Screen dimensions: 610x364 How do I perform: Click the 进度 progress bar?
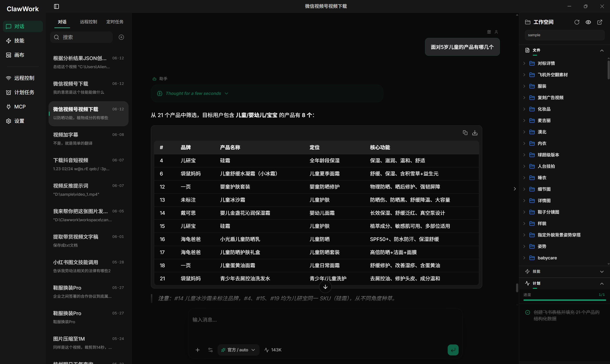pos(564,300)
